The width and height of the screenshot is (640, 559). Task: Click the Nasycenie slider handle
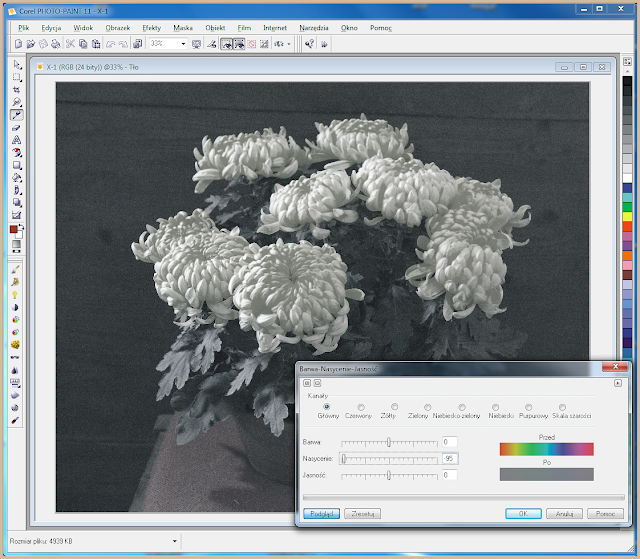coord(344,459)
